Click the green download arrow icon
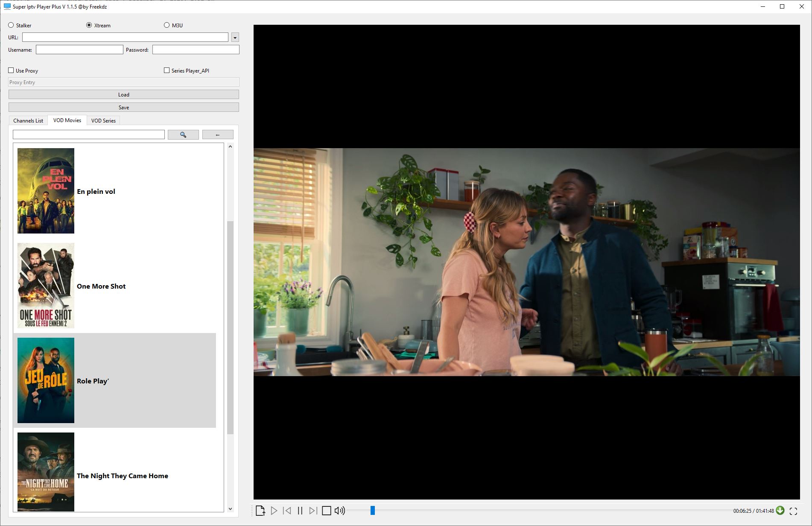812x526 pixels. (780, 510)
